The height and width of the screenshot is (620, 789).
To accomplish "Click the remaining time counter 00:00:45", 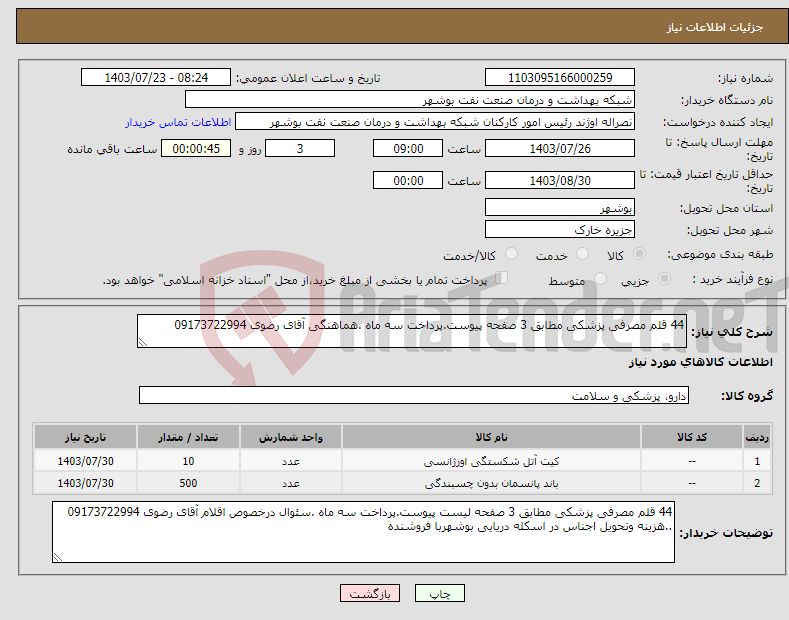I will (196, 148).
